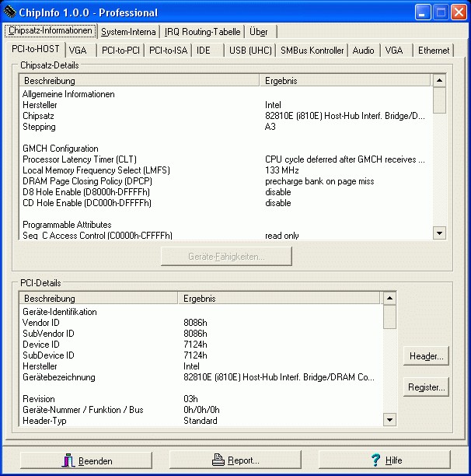Select the Hersteller row in Chipsatz-Details
The image size is (471, 476).
pyautogui.click(x=225, y=105)
